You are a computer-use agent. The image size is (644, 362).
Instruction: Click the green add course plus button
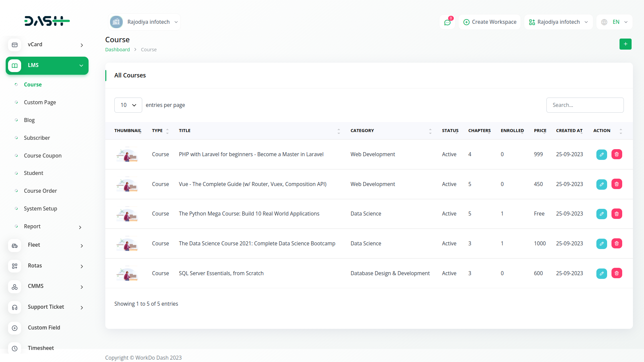625,44
